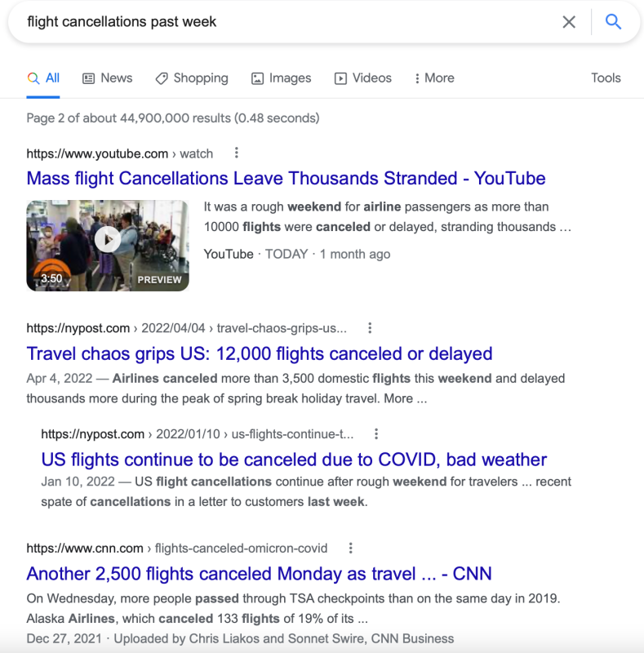Open Travel chaos grips US article

click(x=259, y=353)
